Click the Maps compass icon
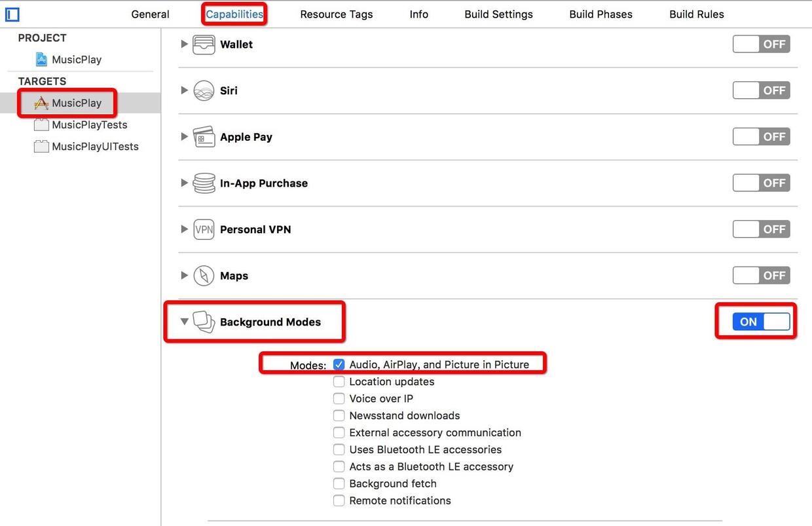Screen dimensions: 812x526 pyautogui.click(x=204, y=276)
